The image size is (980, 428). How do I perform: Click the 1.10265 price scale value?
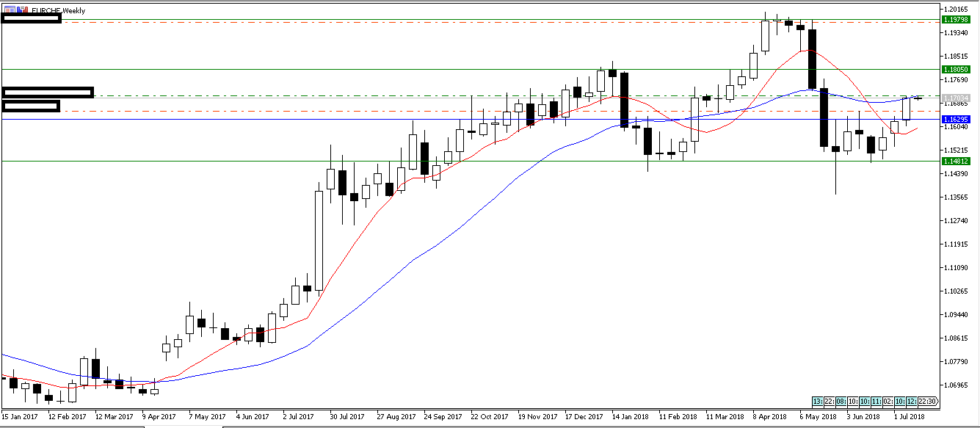click(x=957, y=291)
